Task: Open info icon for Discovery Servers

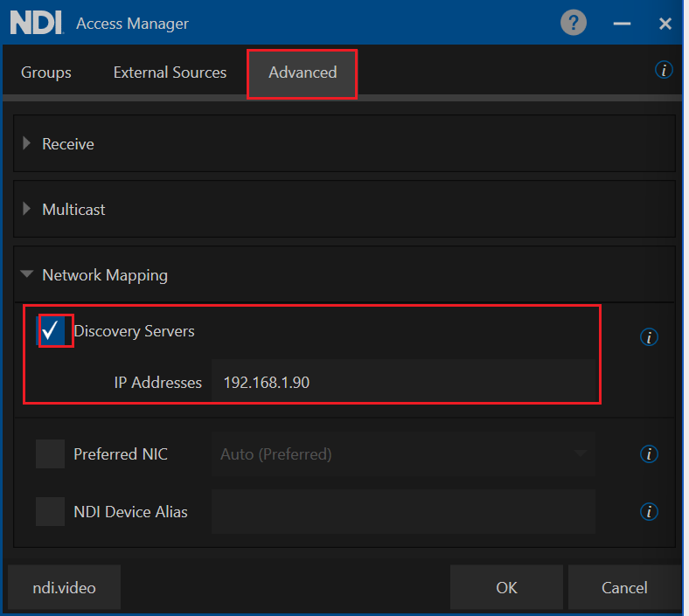Action: [x=649, y=337]
